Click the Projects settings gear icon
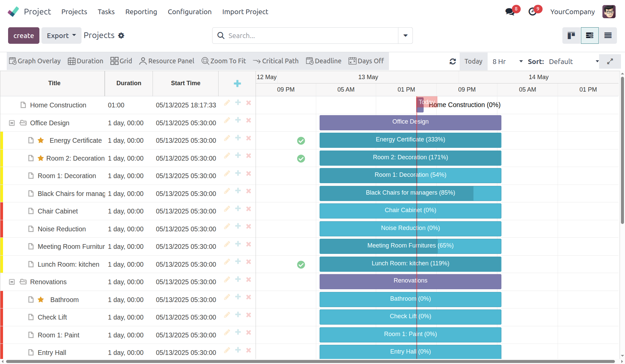The height and width of the screenshot is (364, 625). pyautogui.click(x=121, y=36)
